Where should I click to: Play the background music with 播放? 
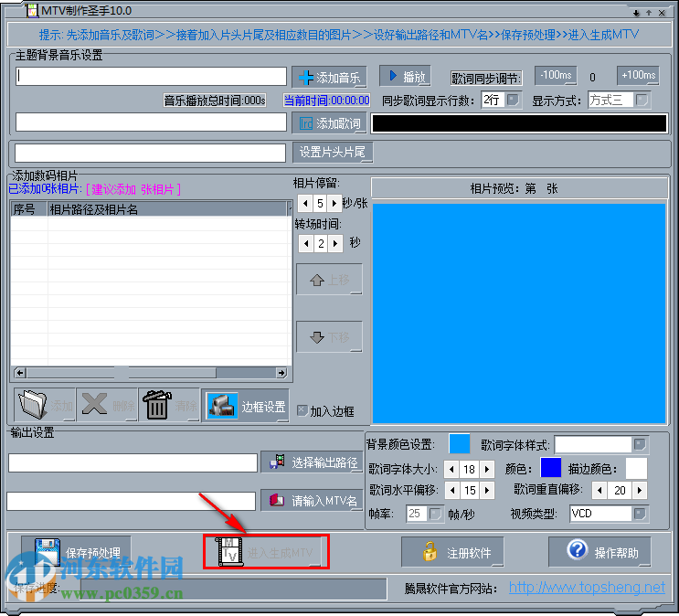tap(405, 76)
